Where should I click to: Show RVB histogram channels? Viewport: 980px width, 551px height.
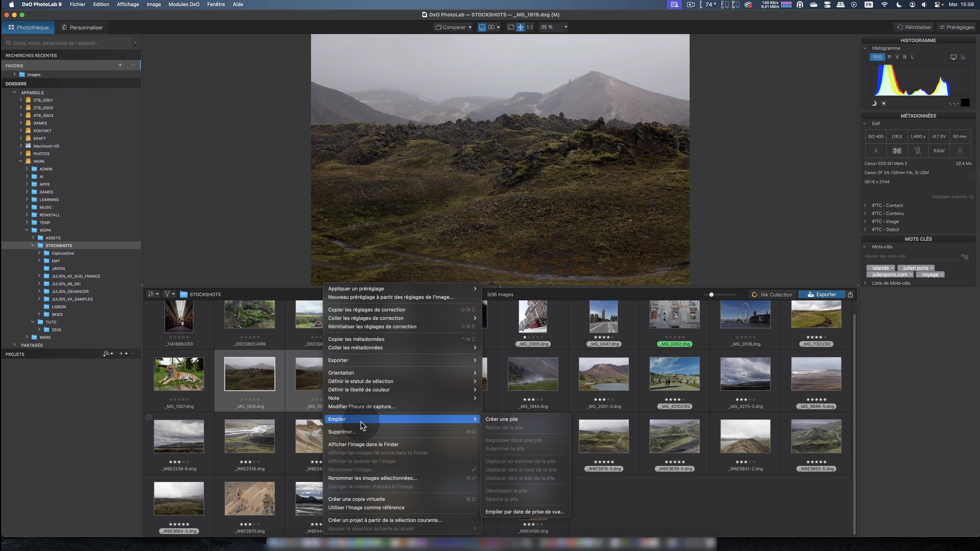(x=877, y=57)
